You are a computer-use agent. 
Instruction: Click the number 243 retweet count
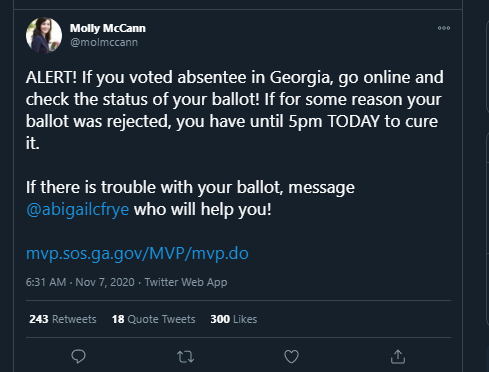[39, 319]
